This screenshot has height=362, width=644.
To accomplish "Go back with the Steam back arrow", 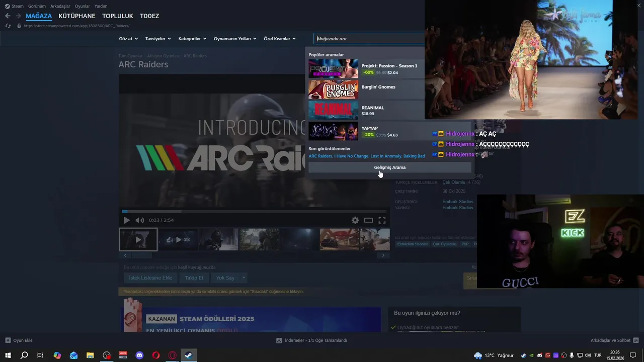I will 8,16.
